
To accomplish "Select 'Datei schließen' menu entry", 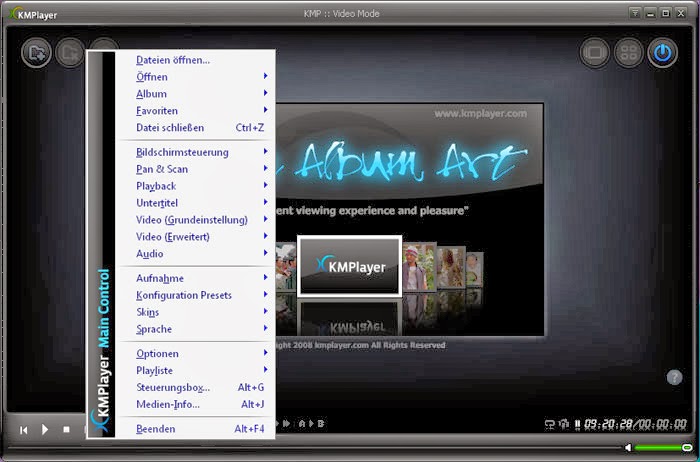I will click(x=196, y=128).
